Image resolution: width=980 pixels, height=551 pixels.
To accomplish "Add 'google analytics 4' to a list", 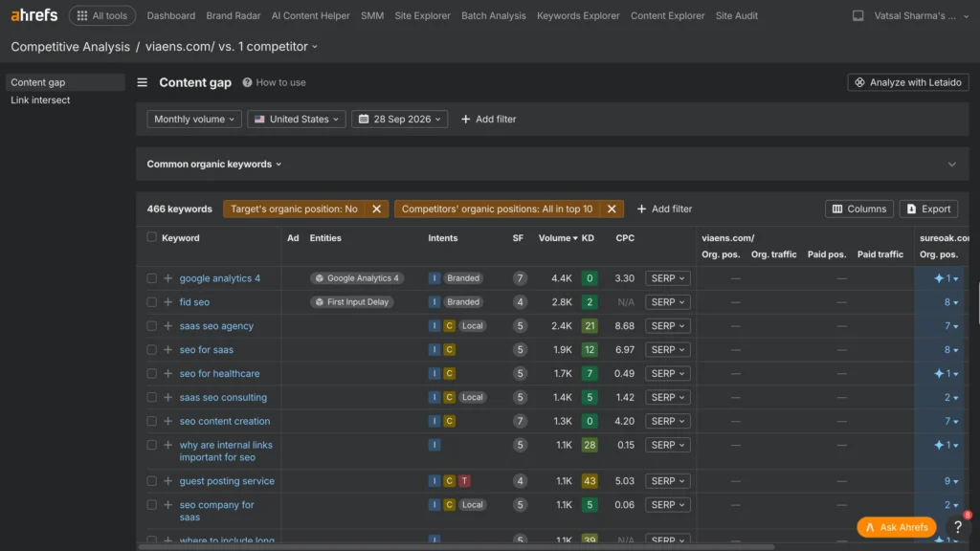I will (167, 278).
